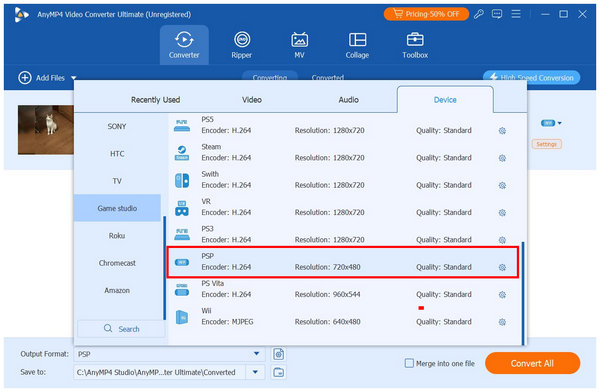Open the save-to folder icon
The image size is (600, 392).
pyautogui.click(x=279, y=372)
